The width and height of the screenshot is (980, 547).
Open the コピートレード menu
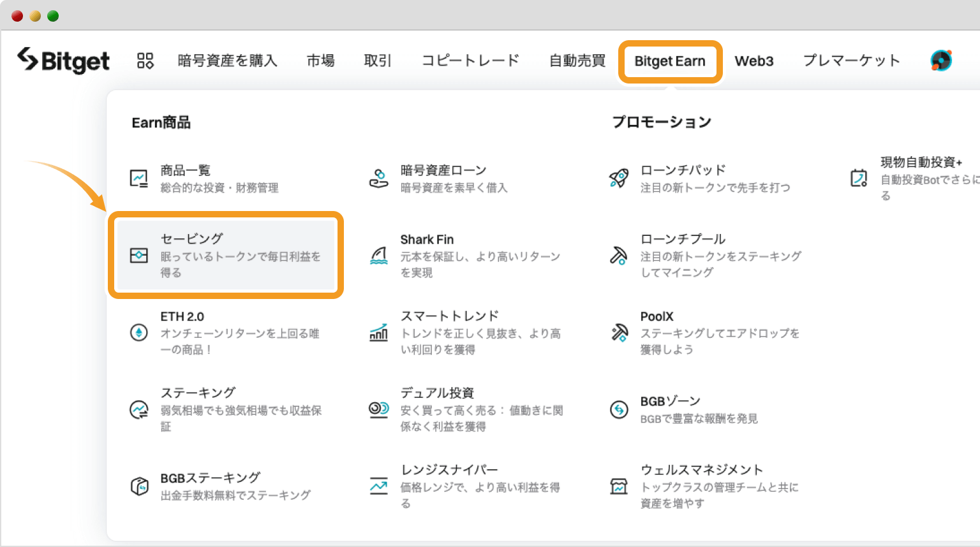click(471, 61)
